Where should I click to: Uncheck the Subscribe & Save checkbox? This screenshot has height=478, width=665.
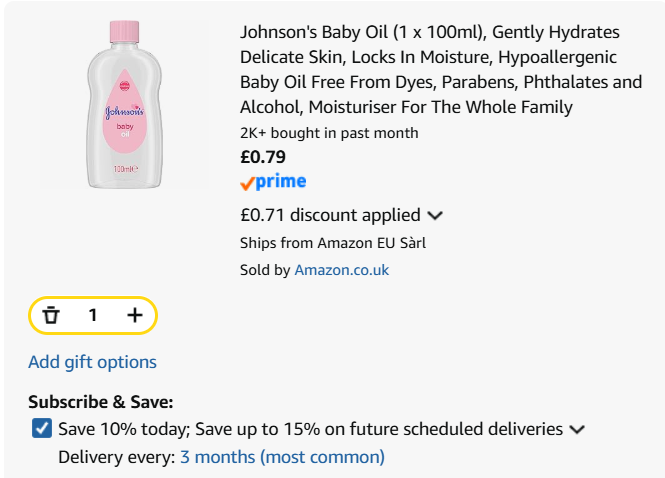click(x=42, y=429)
